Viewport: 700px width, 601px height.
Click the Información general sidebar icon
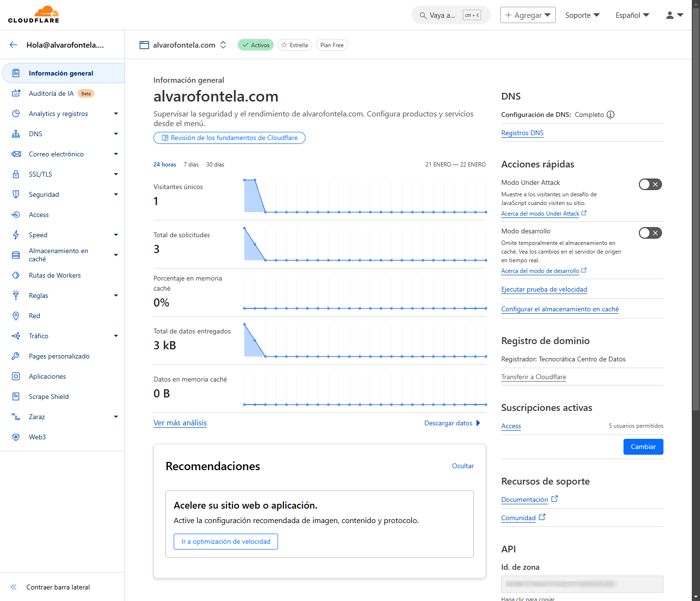(16, 73)
